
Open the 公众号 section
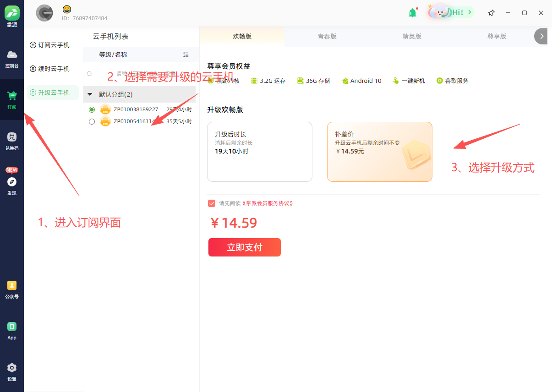click(12, 289)
